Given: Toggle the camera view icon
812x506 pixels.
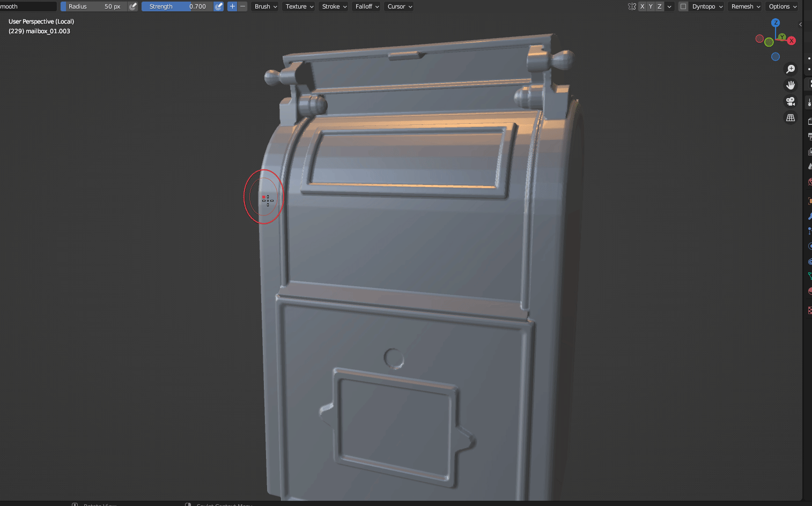Looking at the screenshot, I should [791, 101].
